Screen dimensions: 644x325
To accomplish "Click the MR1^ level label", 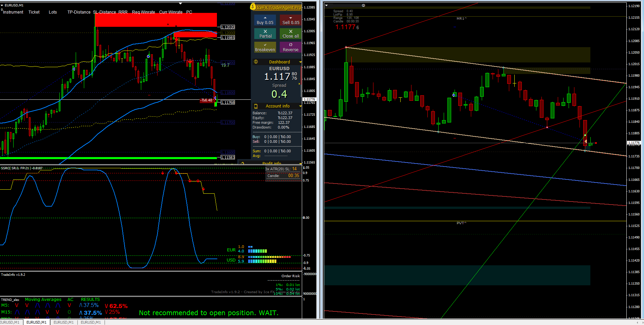I will pos(462,19).
